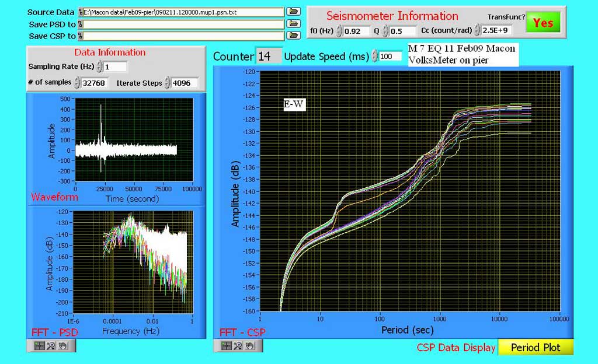Click the Update Speed stepper arrows
Viewport: 598px width, 364px height.
[374, 57]
